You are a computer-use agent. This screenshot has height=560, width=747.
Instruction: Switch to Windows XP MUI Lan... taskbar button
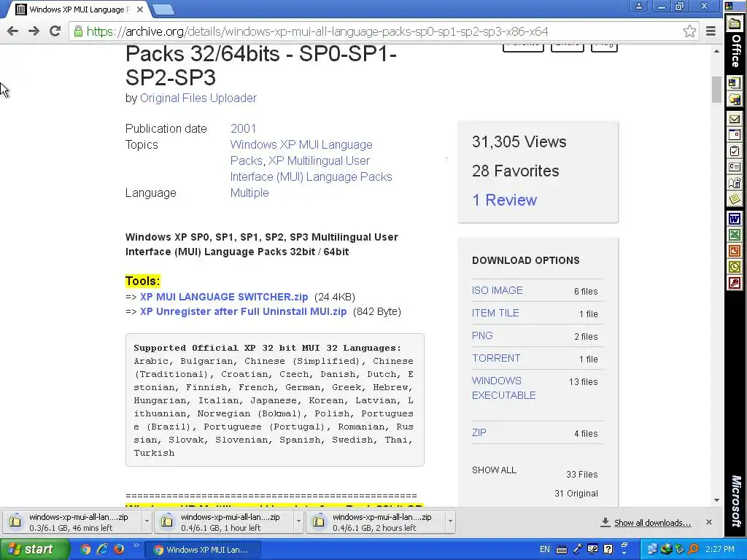203,550
